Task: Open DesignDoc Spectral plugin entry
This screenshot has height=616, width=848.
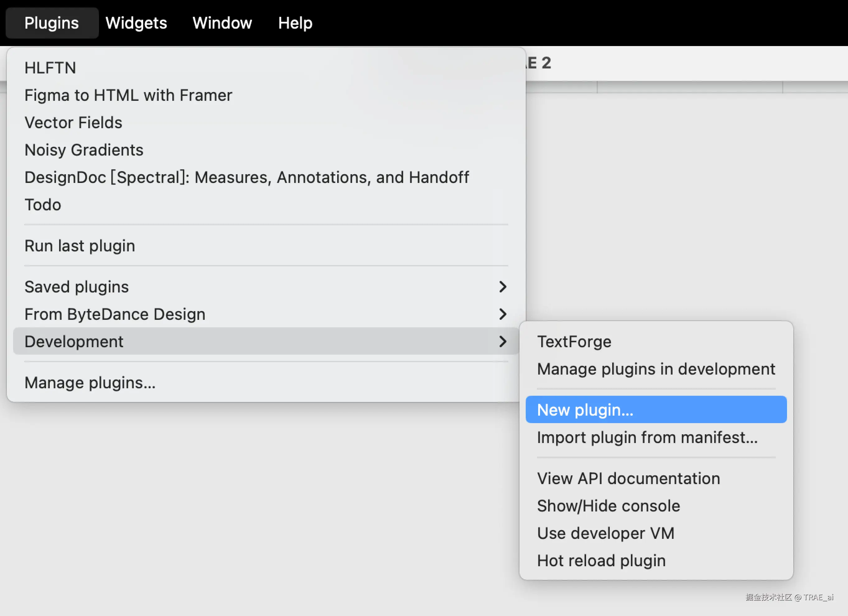Action: (246, 177)
